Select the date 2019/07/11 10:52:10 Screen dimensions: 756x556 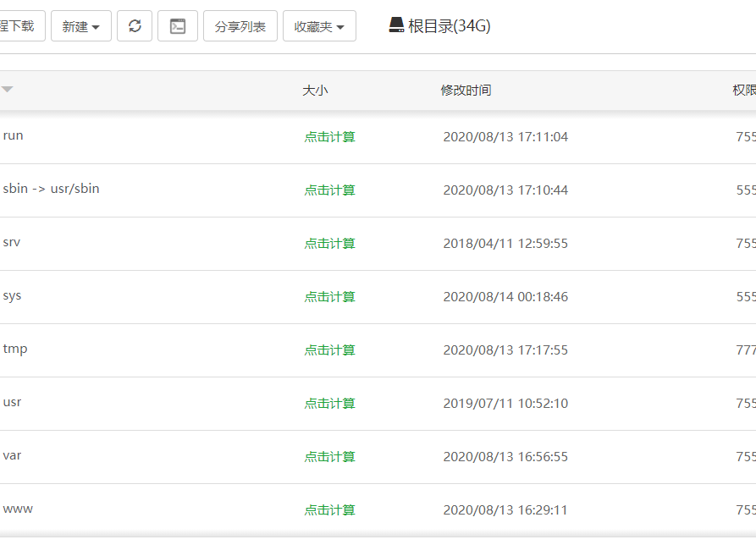tap(505, 404)
